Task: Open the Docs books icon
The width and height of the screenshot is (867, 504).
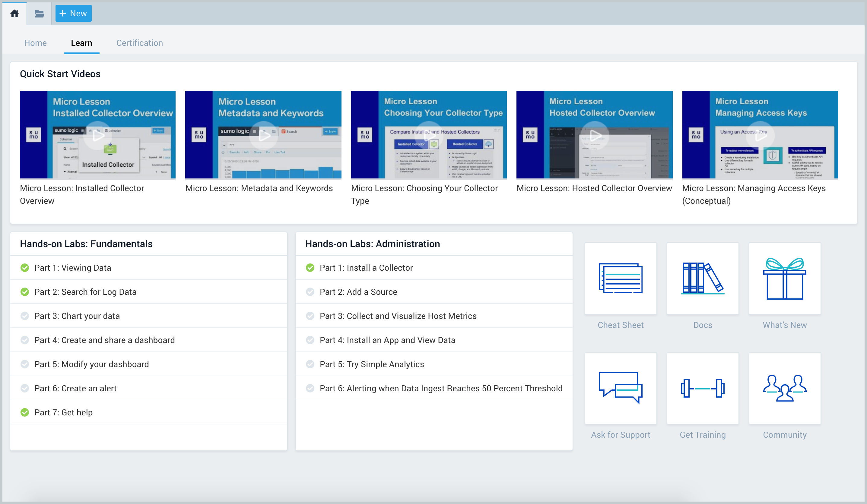Action: tap(702, 278)
